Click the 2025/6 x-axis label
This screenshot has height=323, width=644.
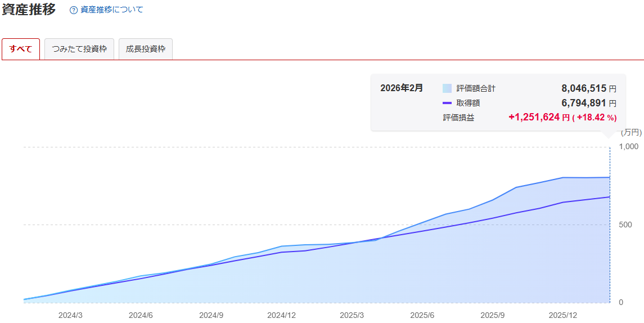point(422,315)
